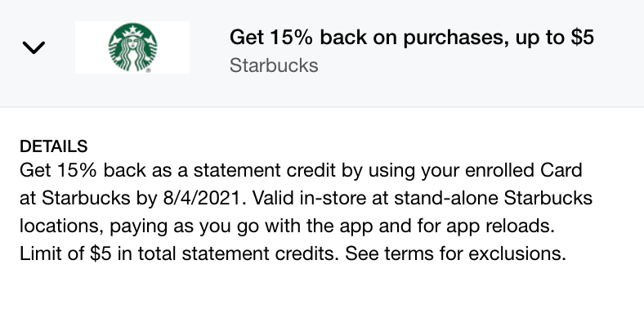Click the 'Limit of $5' text line

[65, 253]
